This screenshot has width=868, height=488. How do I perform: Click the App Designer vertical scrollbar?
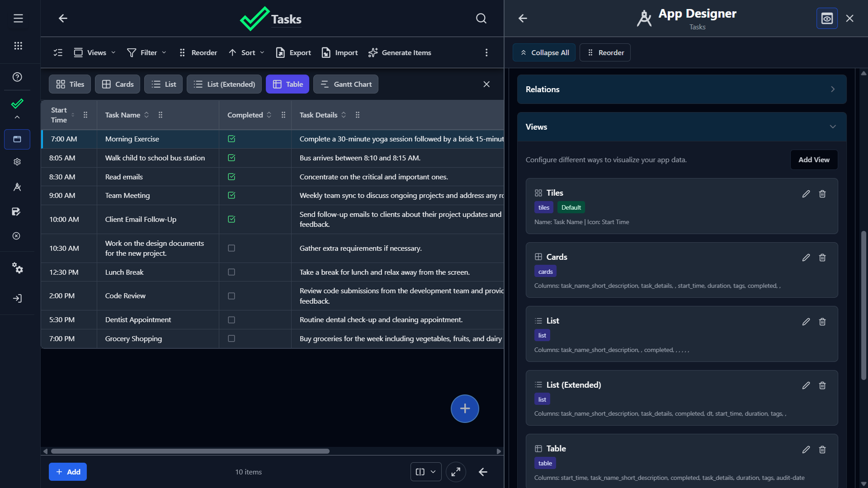click(x=863, y=305)
